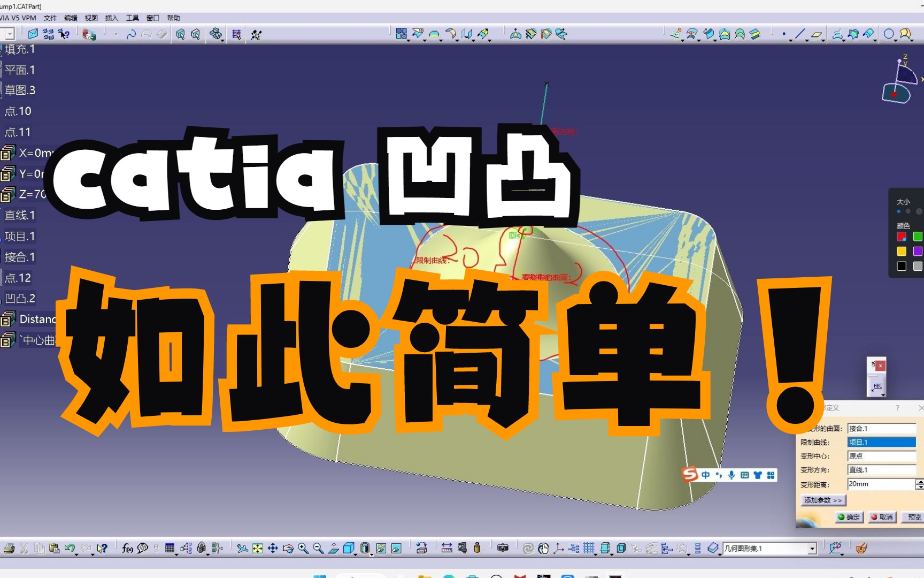Toggle the Sogou punctuation mode icon
Image resolution: width=924 pixels, height=578 pixels.
click(x=719, y=475)
